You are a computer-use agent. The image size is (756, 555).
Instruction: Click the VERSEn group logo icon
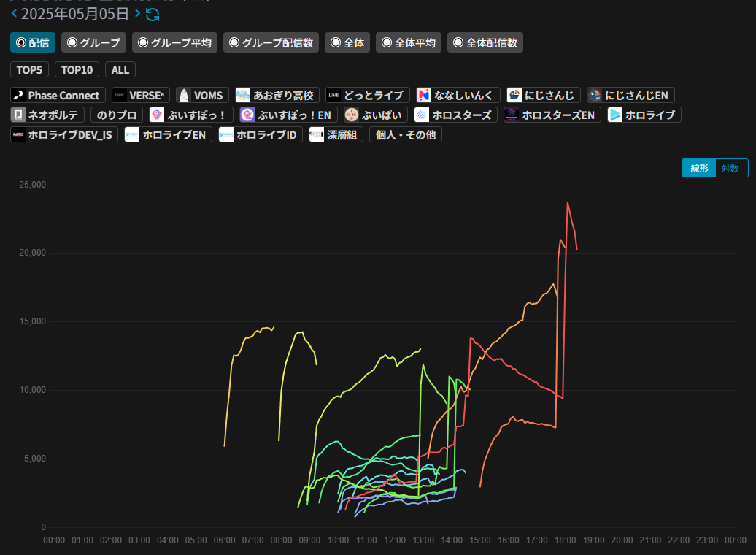[x=120, y=95]
